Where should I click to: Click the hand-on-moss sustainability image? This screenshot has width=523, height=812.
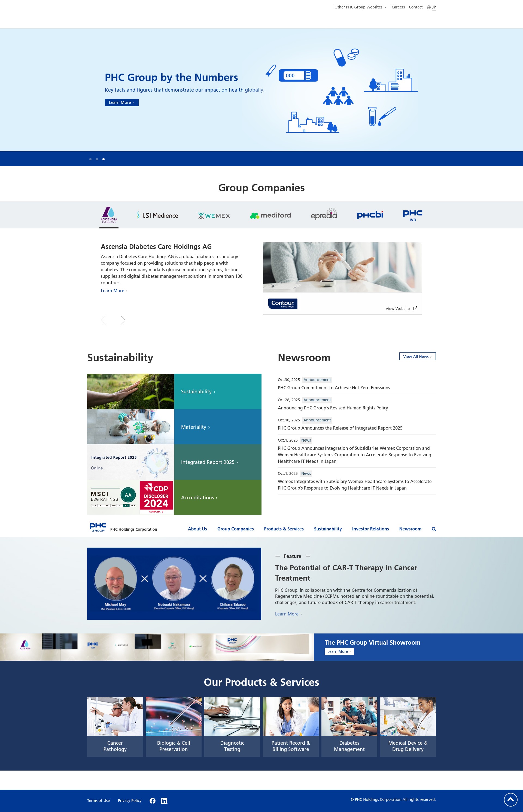click(131, 391)
